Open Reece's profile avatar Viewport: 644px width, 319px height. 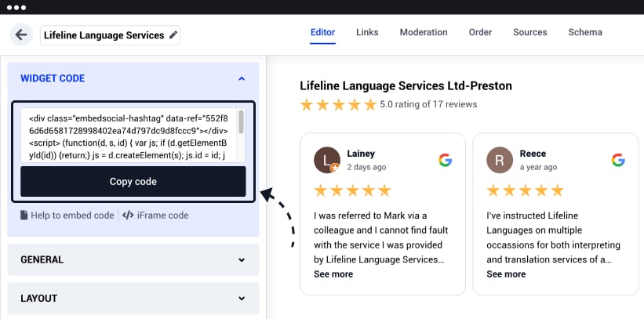pos(500,160)
